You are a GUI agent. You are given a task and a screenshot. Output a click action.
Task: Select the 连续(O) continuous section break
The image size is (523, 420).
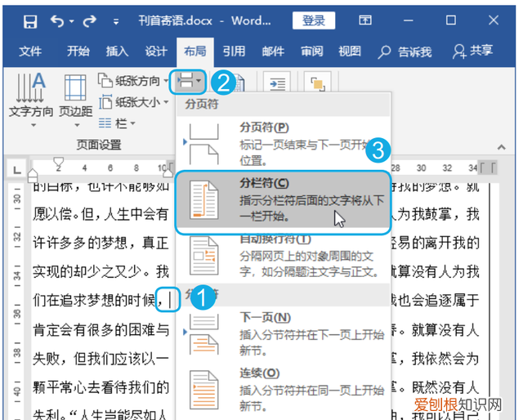(x=283, y=390)
